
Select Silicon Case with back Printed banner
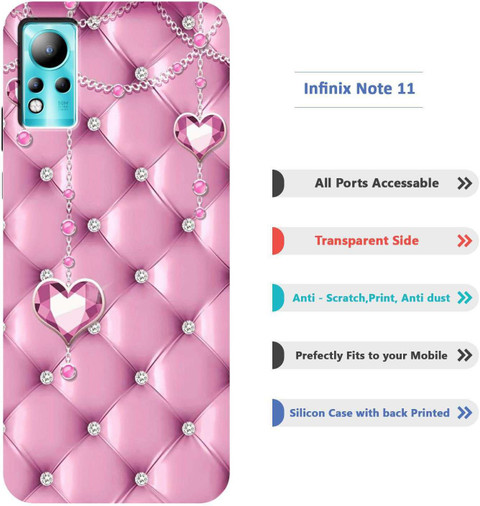pos(375,413)
